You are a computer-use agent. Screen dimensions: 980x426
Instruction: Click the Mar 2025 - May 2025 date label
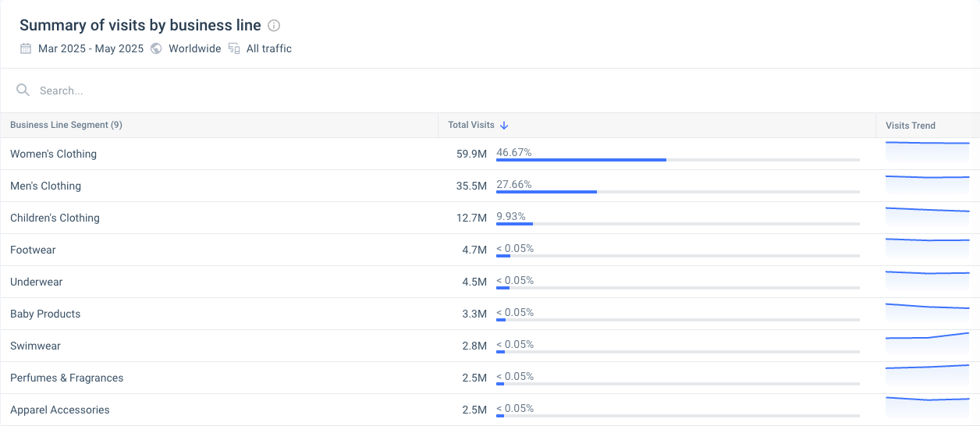[x=91, y=48]
